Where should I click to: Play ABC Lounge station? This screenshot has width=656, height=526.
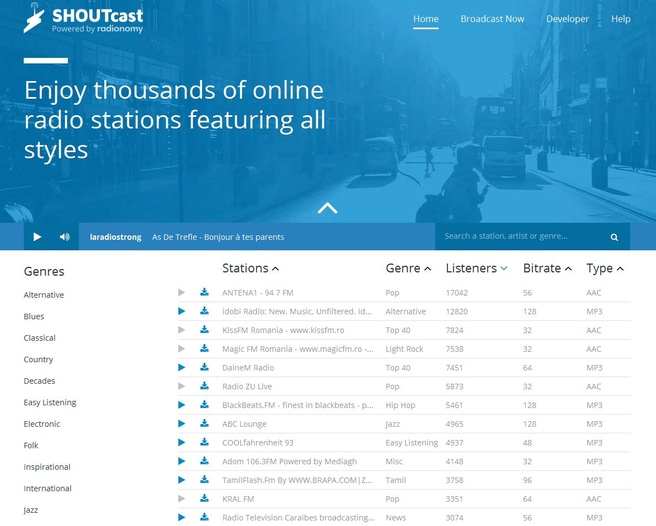pyautogui.click(x=182, y=423)
